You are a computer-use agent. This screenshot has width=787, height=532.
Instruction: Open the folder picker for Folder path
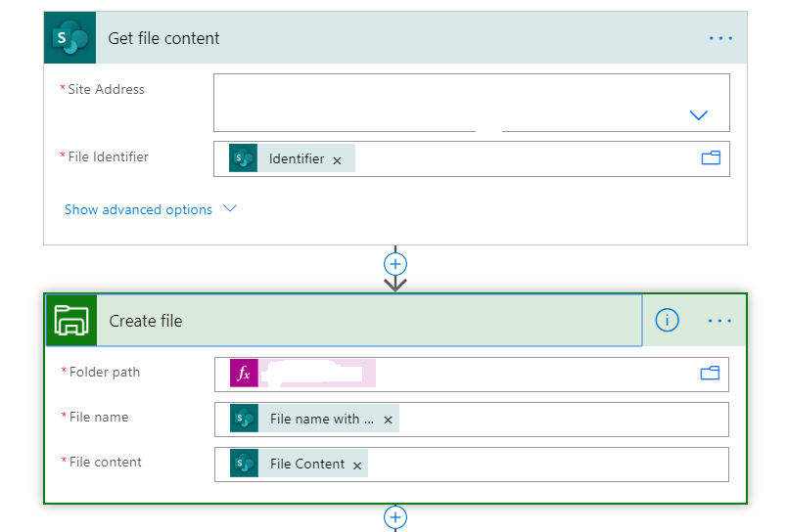pos(710,373)
